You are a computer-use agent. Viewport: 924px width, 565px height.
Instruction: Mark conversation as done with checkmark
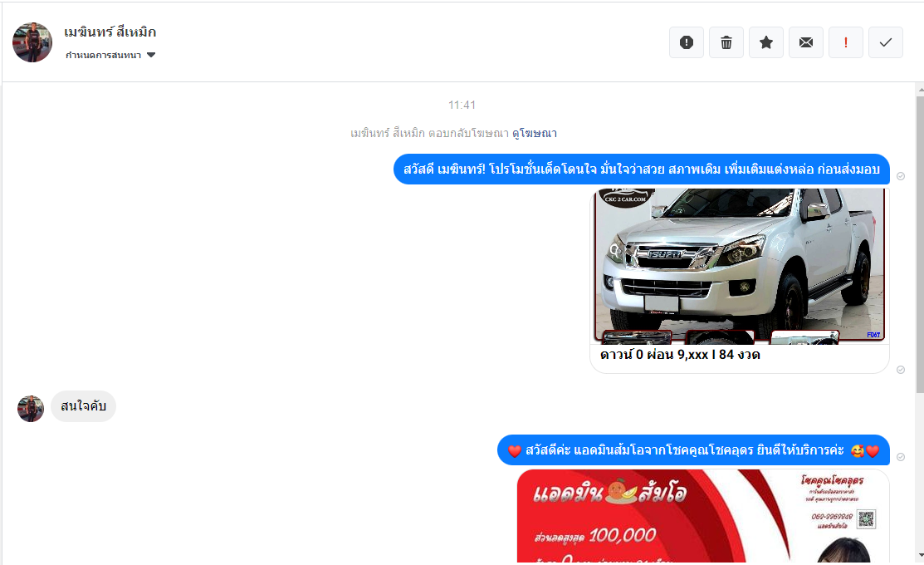pos(886,42)
